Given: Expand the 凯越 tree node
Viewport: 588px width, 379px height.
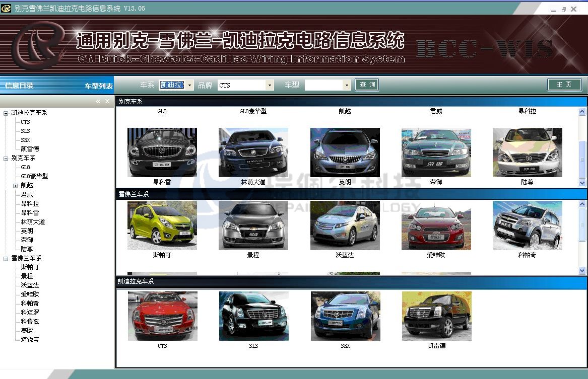Looking at the screenshot, I should (16, 186).
